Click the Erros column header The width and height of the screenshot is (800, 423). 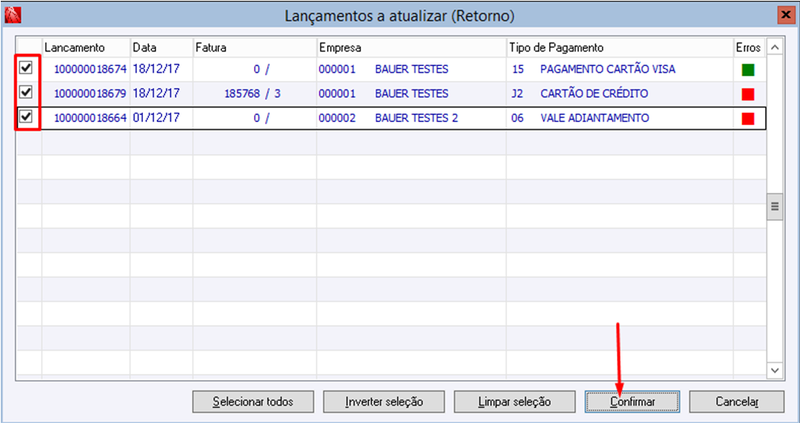[748, 47]
